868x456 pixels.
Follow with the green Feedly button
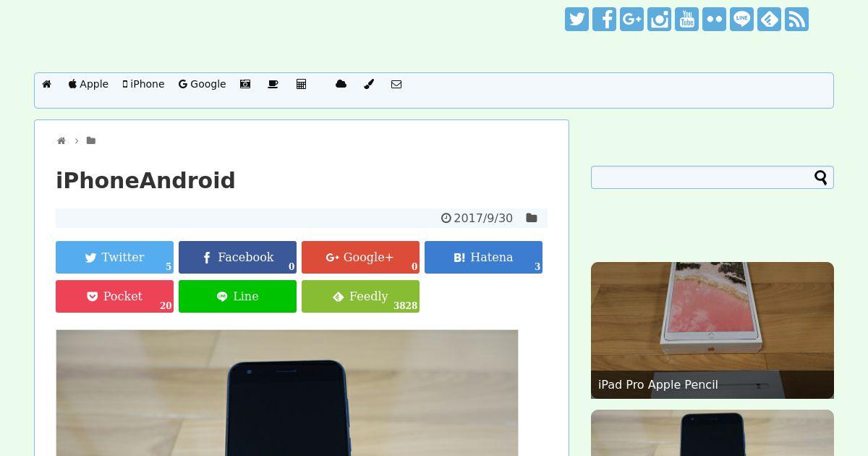360,296
